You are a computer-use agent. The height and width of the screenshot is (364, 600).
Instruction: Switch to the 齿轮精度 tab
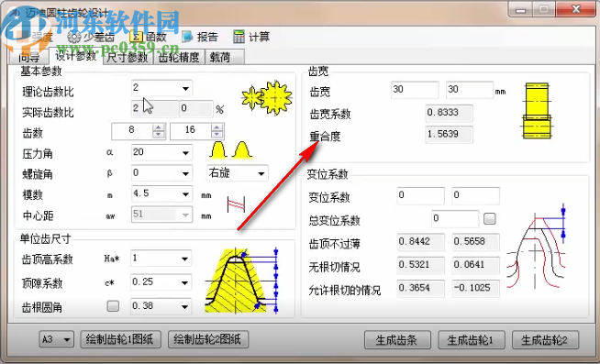179,58
